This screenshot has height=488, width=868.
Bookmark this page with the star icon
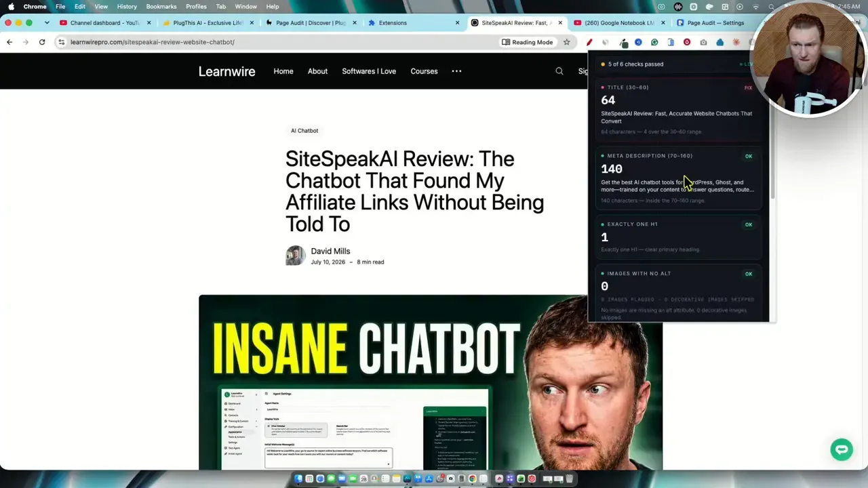tap(567, 42)
